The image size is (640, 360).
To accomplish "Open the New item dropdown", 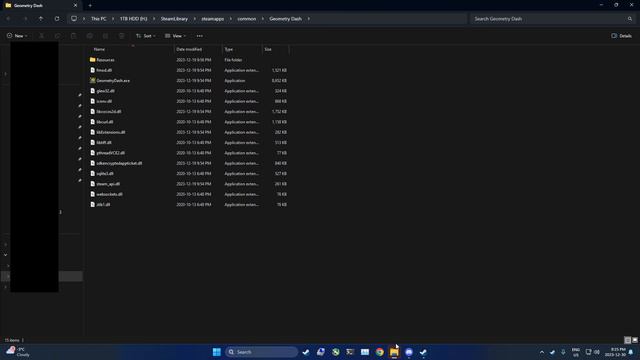I will pos(17,36).
